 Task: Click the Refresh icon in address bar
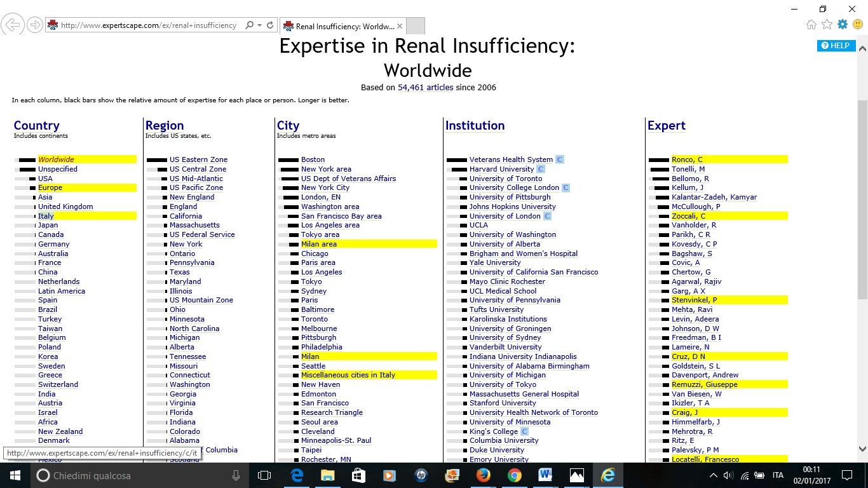(x=270, y=25)
